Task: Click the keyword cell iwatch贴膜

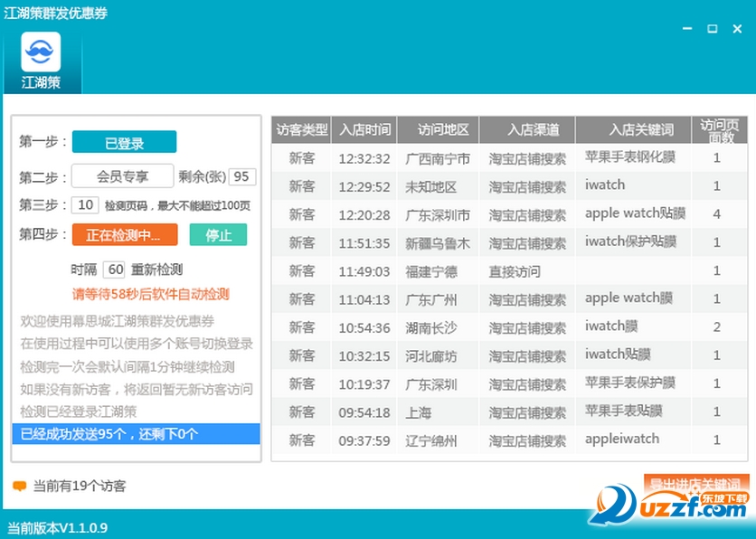Action: pyautogui.click(x=618, y=354)
